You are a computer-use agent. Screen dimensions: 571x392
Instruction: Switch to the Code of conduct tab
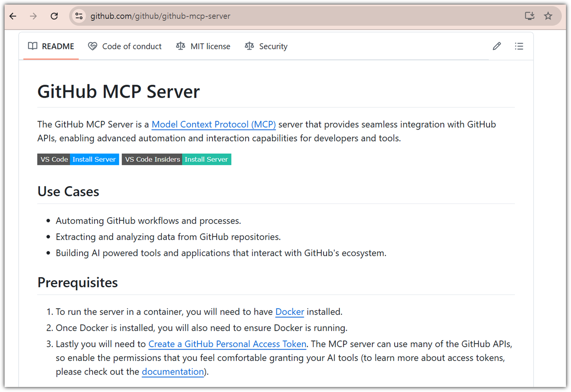[125, 46]
